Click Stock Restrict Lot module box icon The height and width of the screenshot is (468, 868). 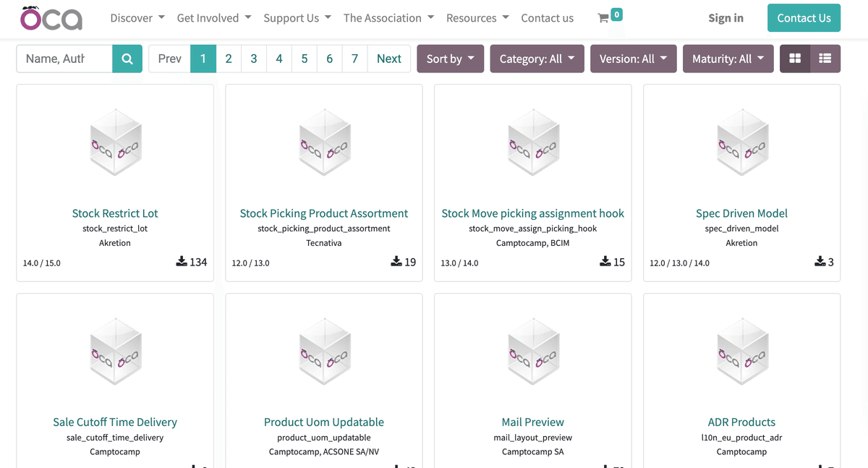tap(115, 142)
